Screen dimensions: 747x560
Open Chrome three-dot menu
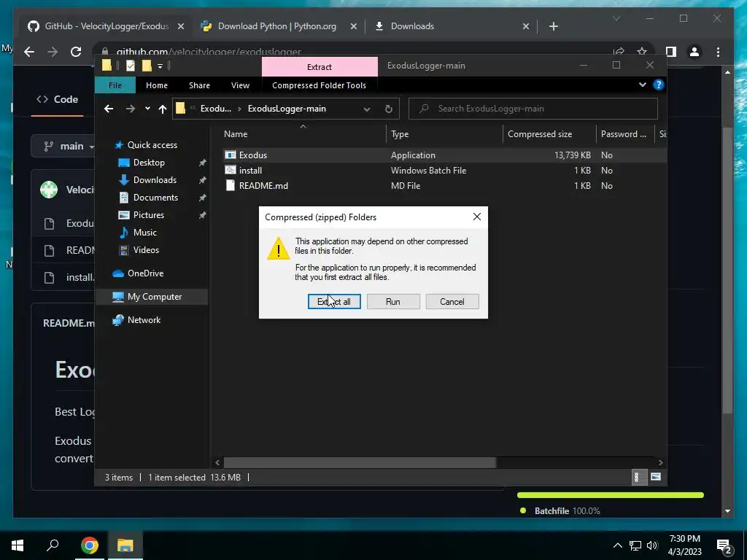[x=718, y=52]
